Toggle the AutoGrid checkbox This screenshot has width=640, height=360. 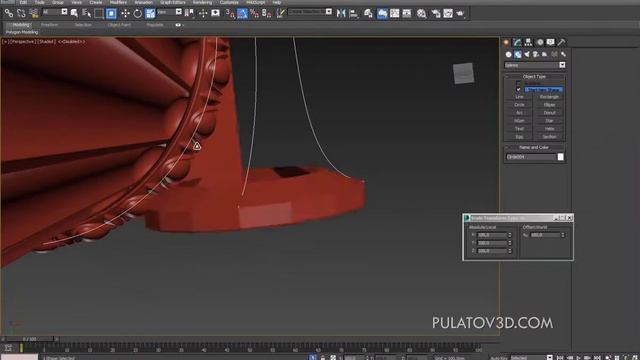tap(518, 83)
